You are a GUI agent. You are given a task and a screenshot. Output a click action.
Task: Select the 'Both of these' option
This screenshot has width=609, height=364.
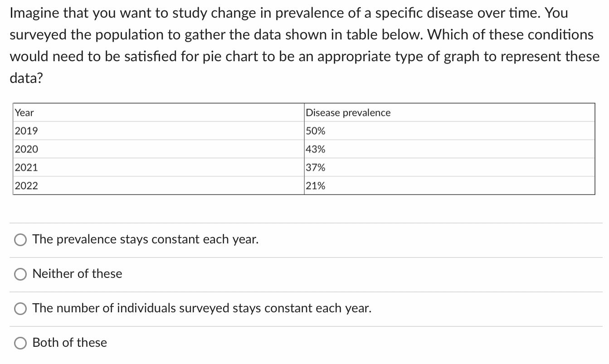pyautogui.click(x=69, y=343)
